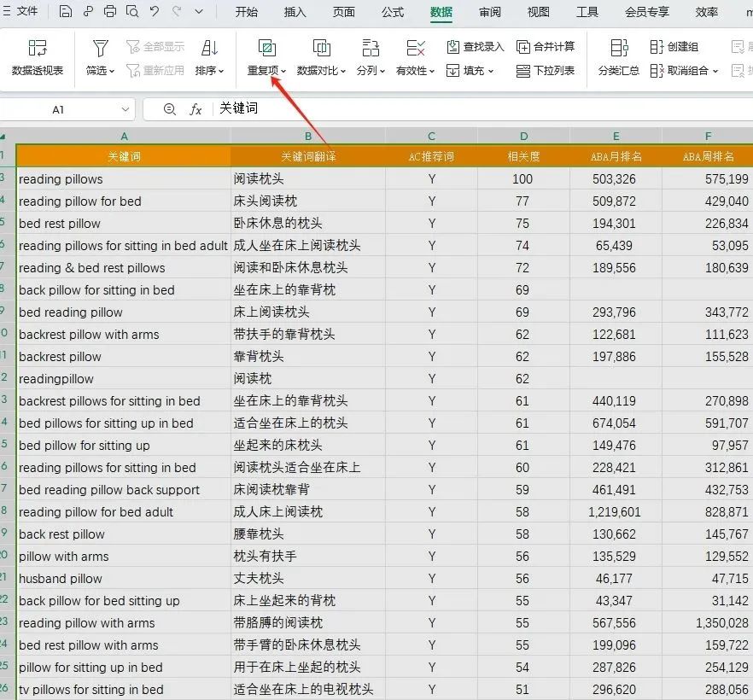The image size is (753, 700).
Task: Click the Print icon in quick toolbar
Action: (x=110, y=11)
